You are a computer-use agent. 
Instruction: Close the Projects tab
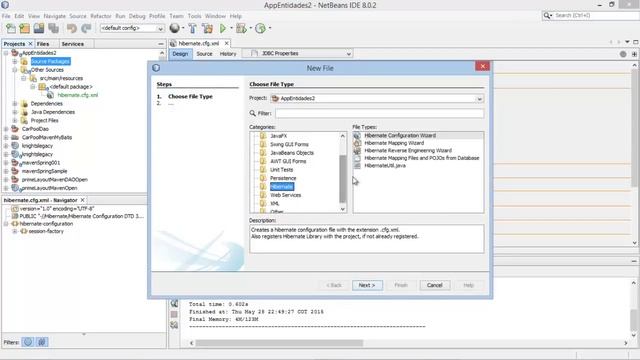click(x=30, y=44)
